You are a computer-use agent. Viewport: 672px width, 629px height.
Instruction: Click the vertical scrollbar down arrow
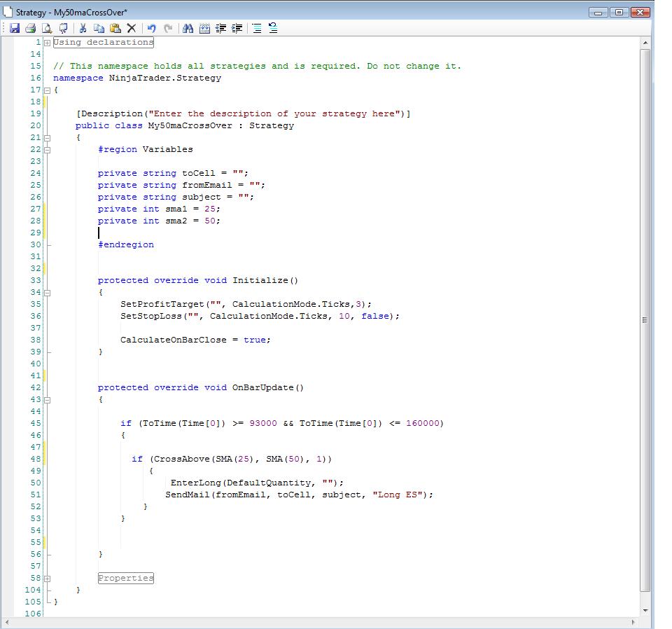645,610
